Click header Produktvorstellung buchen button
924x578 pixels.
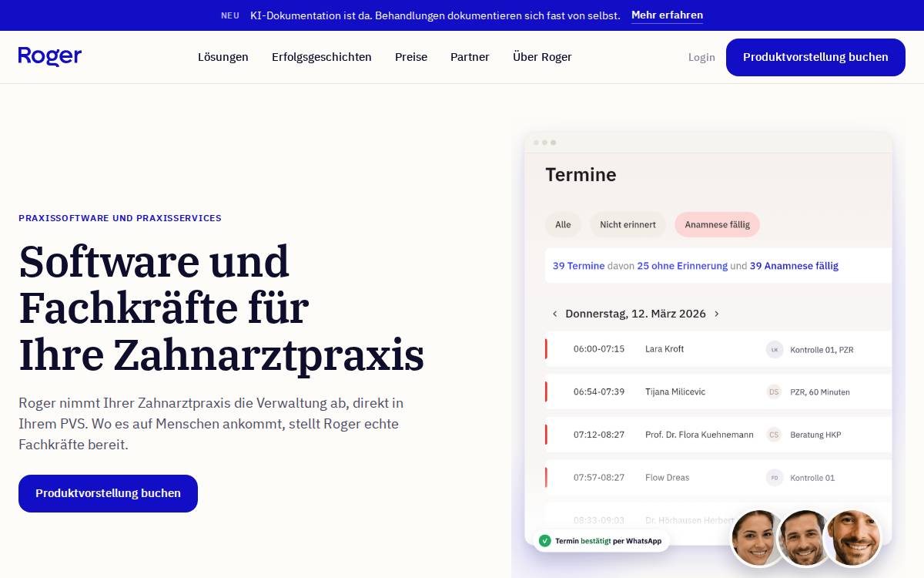click(x=815, y=57)
